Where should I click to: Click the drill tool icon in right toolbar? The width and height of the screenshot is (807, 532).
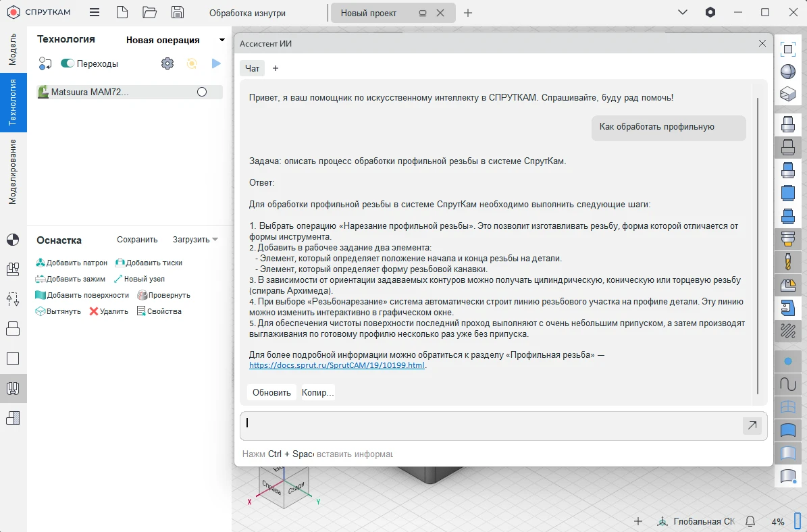pos(787,261)
